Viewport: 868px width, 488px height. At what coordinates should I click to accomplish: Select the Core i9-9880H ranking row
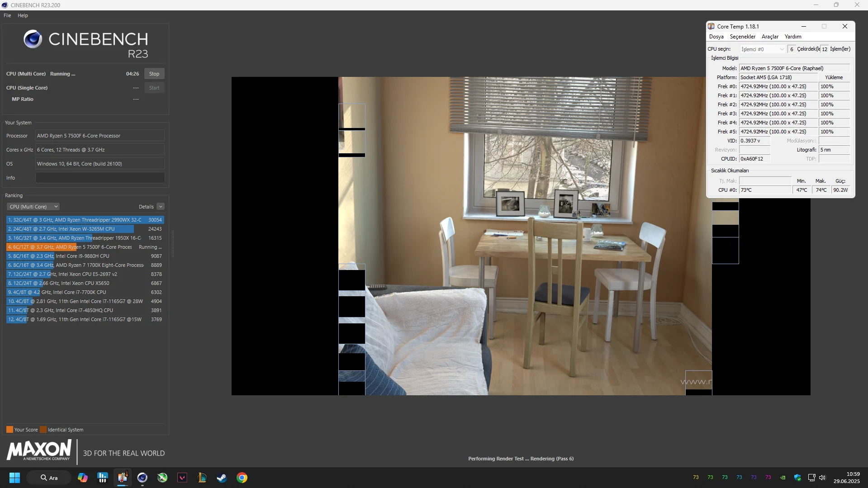tap(85, 256)
